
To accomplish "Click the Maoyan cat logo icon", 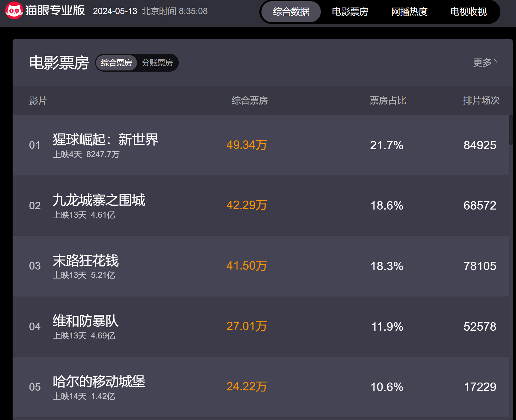I will point(14,10).
